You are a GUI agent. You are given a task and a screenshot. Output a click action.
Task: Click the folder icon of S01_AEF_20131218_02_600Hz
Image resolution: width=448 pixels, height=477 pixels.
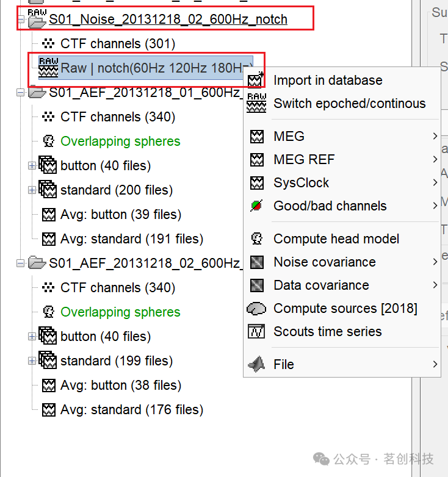[x=37, y=263]
